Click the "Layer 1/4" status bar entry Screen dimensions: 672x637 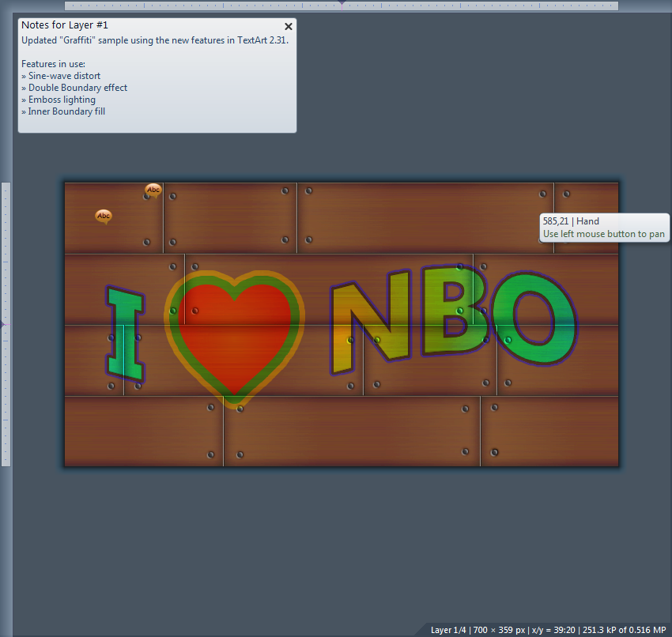pyautogui.click(x=448, y=630)
